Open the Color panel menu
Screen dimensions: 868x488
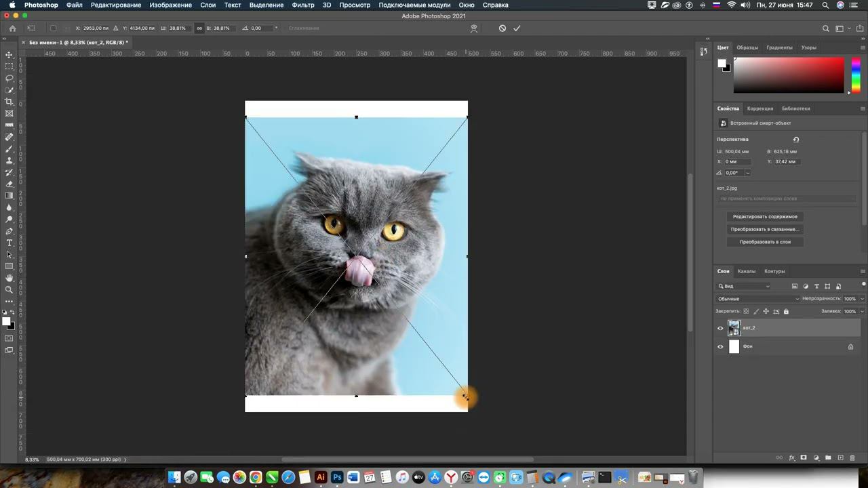pyautogui.click(x=863, y=47)
